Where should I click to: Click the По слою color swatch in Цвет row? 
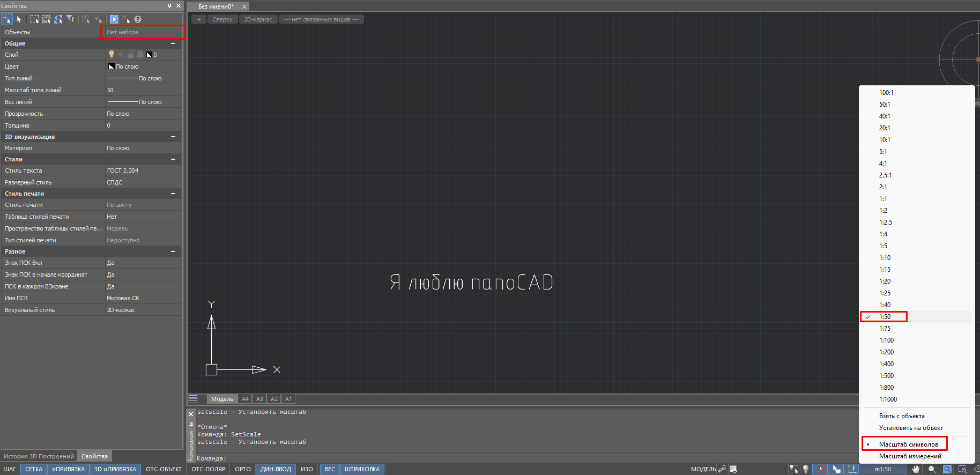pos(112,66)
